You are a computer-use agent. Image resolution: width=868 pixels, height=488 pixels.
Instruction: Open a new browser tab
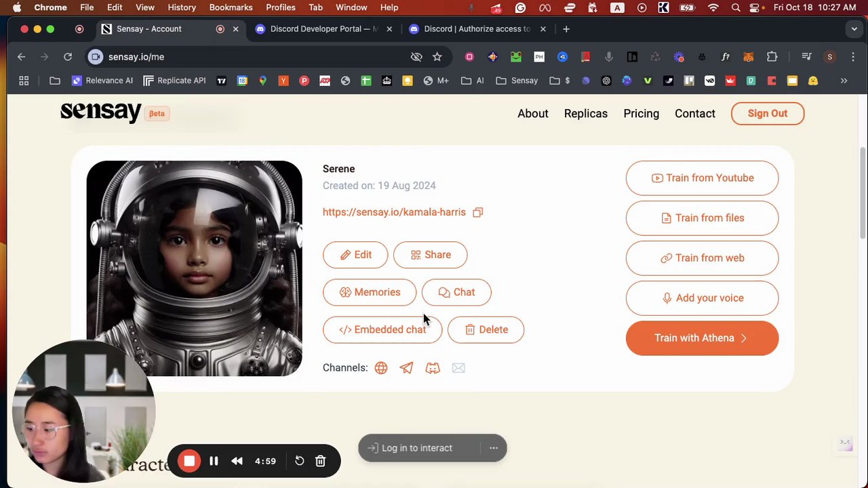click(566, 29)
